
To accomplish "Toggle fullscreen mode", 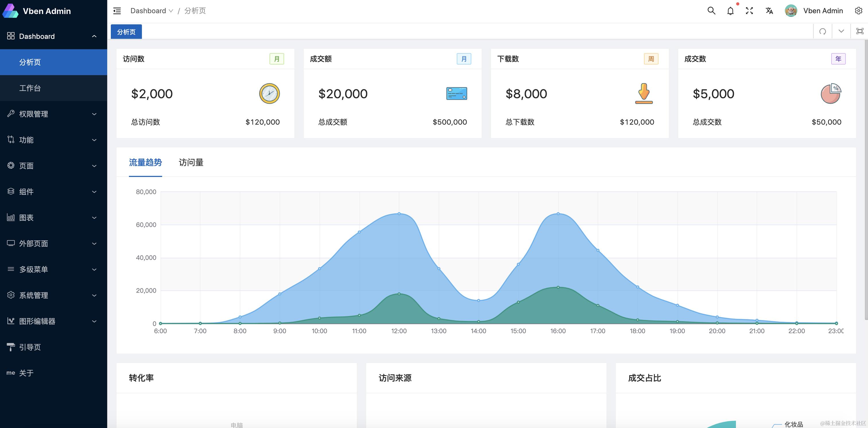I will coord(749,10).
